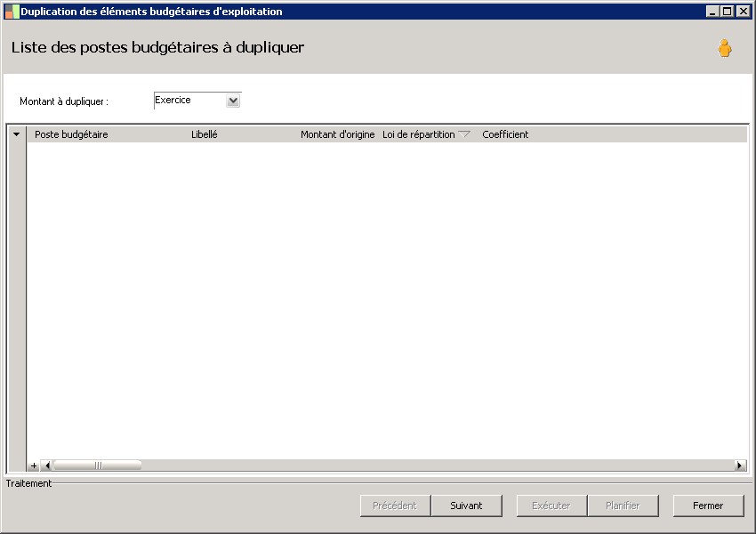Click the Suivant button
This screenshot has height=534, width=756.
click(466, 506)
